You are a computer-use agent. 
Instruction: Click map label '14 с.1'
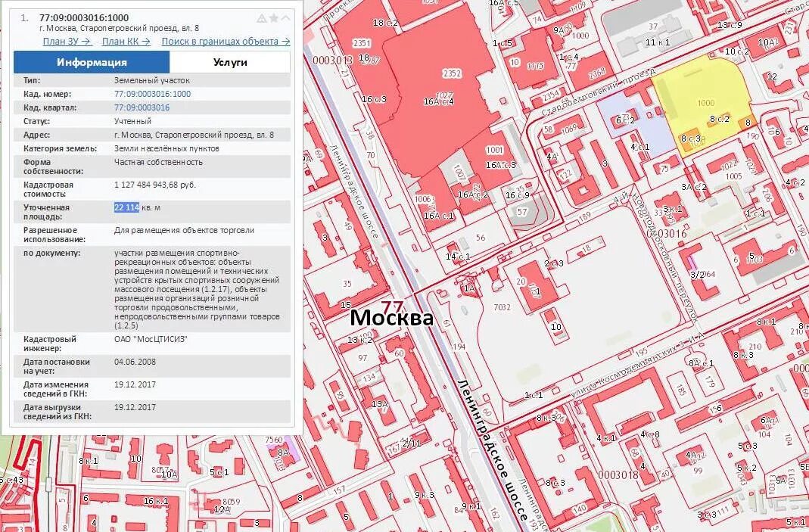458,257
